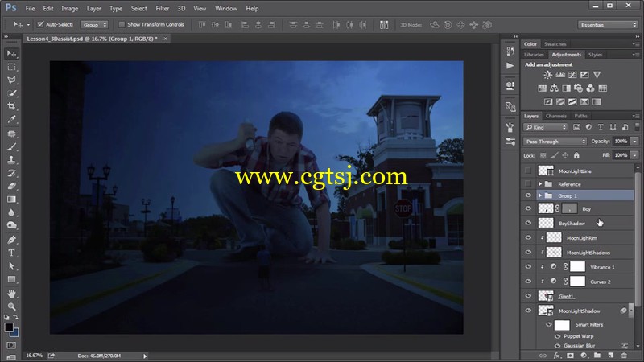Enable Show Transform Controls checkbox
The image size is (644, 362).
tap(122, 25)
